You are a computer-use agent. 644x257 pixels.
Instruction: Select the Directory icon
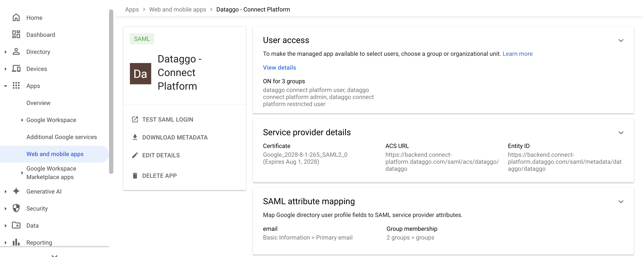(x=16, y=52)
